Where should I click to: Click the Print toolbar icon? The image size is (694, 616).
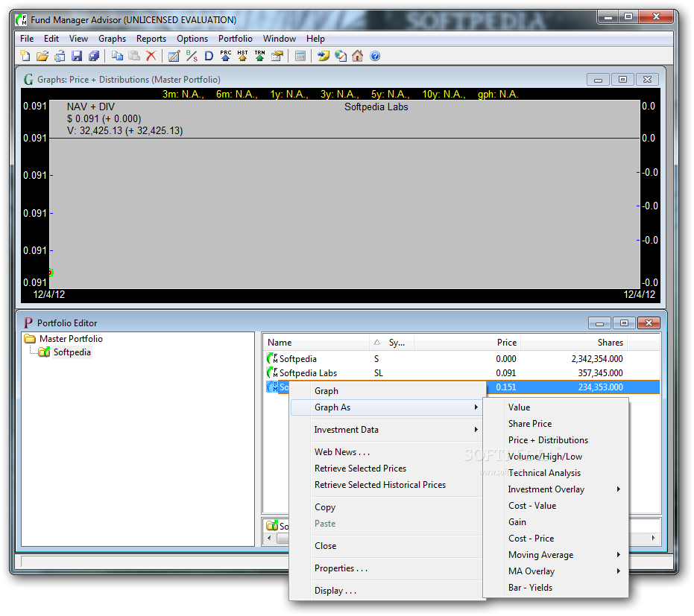60,56
